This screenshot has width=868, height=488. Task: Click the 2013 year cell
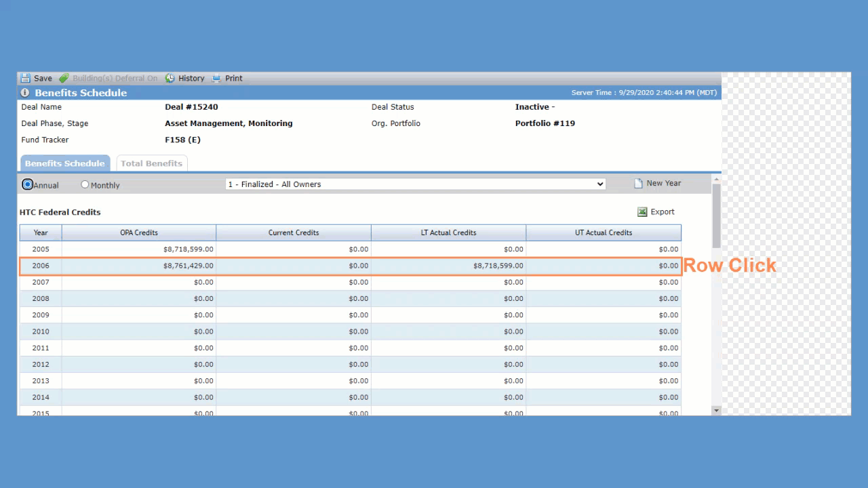41,381
